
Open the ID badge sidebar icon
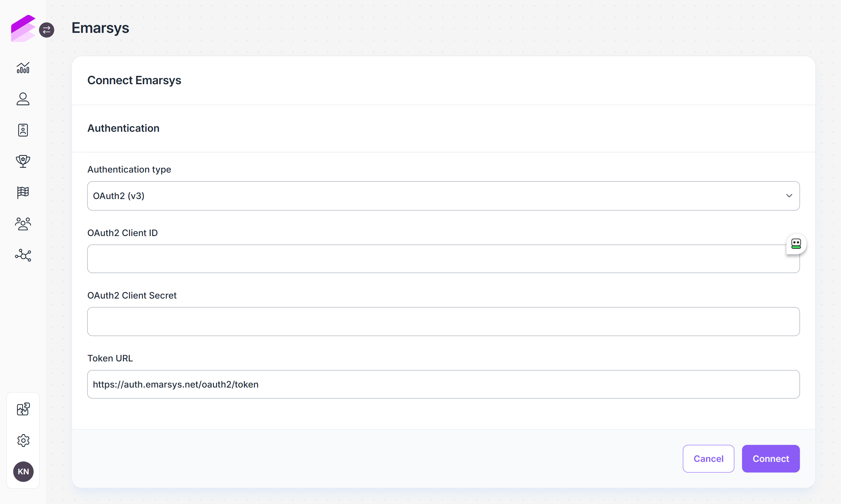point(23,130)
